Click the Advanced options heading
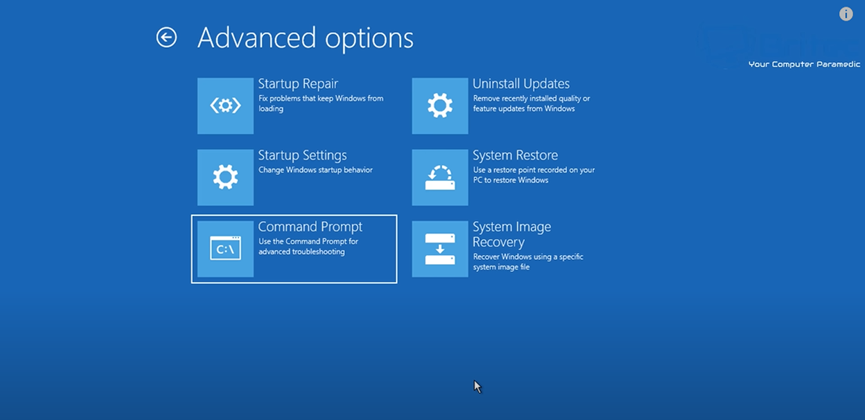865x420 pixels. pos(306,38)
